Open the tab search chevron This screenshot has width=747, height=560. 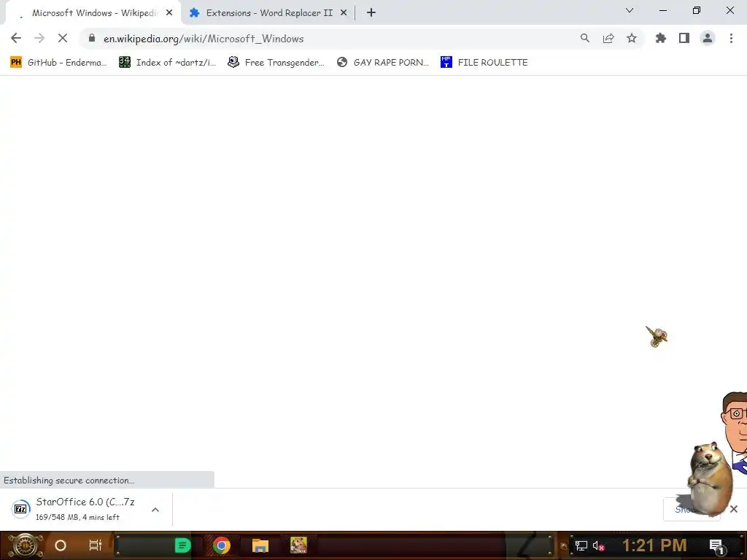point(630,10)
